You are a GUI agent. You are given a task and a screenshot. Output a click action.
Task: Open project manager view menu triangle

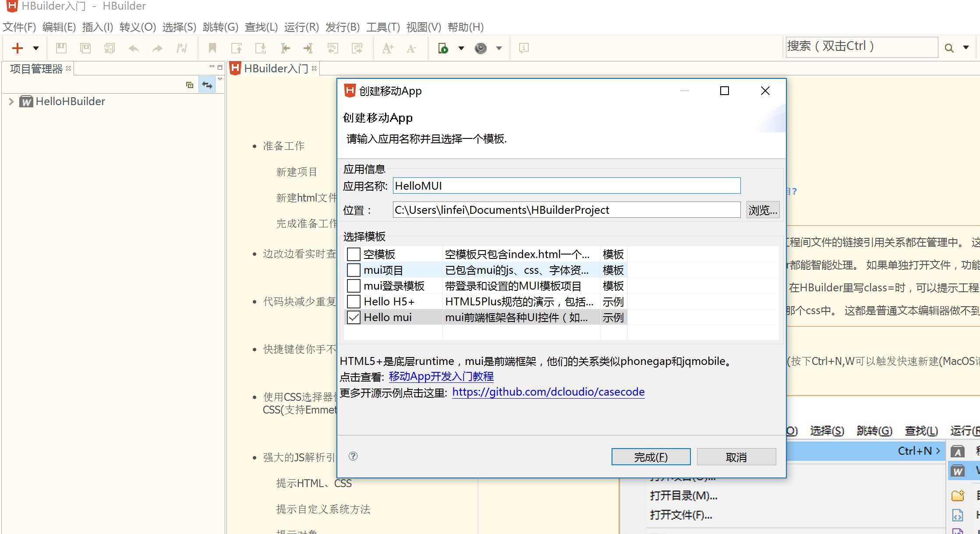[220, 79]
